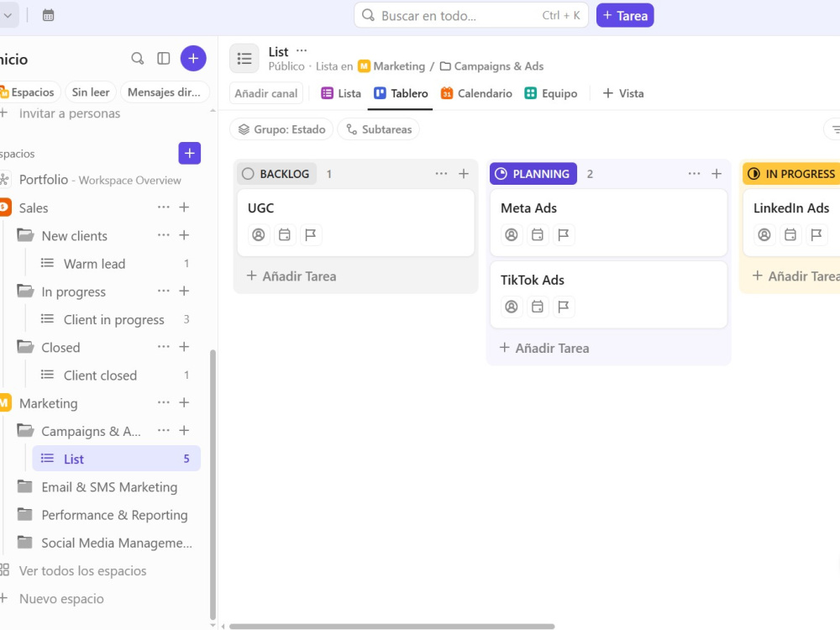Image resolution: width=840 pixels, height=630 pixels.
Task: Click Añadir Tarea under Planning column
Action: (544, 348)
